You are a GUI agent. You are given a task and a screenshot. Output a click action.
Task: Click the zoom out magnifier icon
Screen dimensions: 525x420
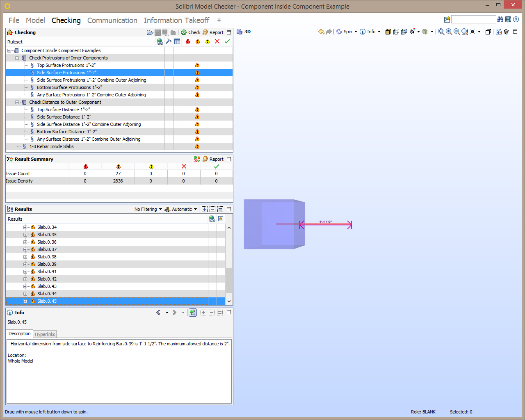click(457, 32)
